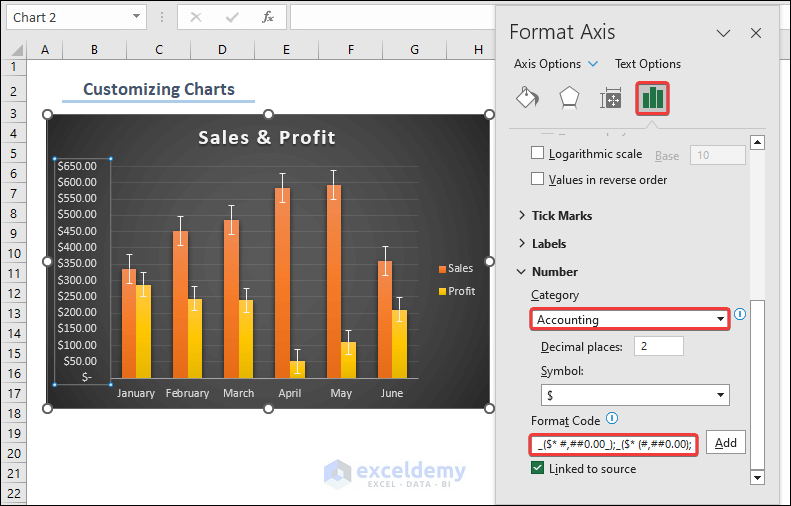This screenshot has width=791, height=506.
Task: Click the Sales legend entry
Action: [456, 268]
